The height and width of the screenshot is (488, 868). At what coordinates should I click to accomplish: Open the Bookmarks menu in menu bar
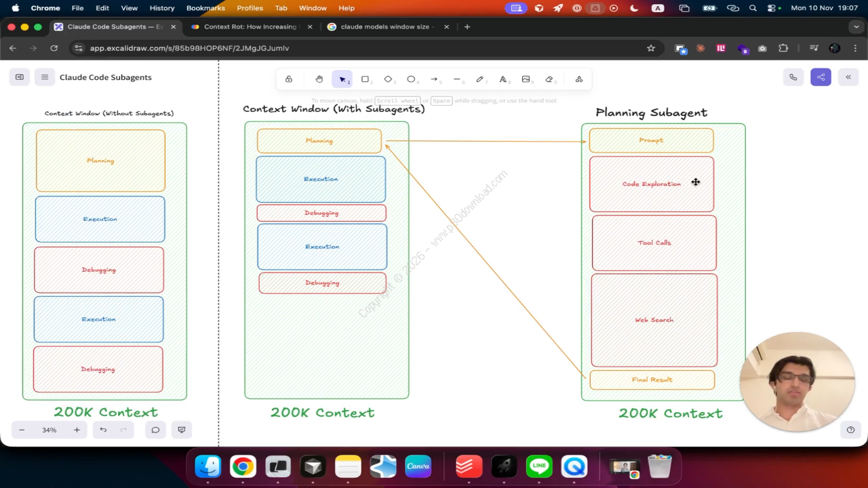coord(205,8)
